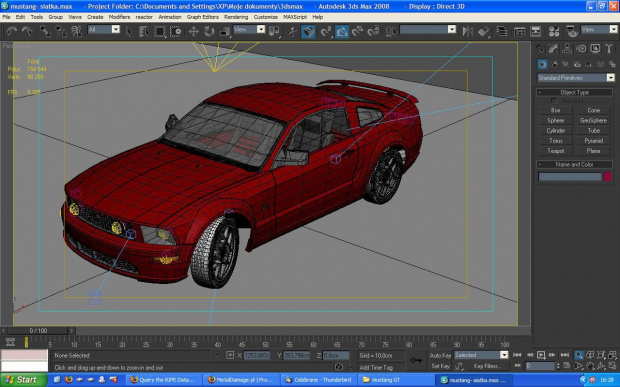Toggle the 3D Snaps button
This screenshot has height=387, width=620.
point(326,31)
